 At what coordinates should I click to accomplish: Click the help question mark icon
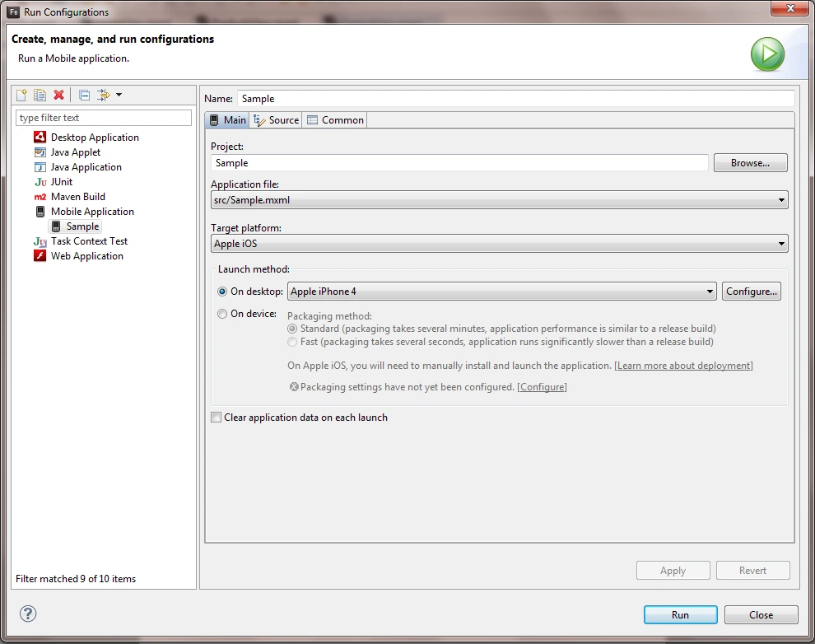pyautogui.click(x=28, y=614)
